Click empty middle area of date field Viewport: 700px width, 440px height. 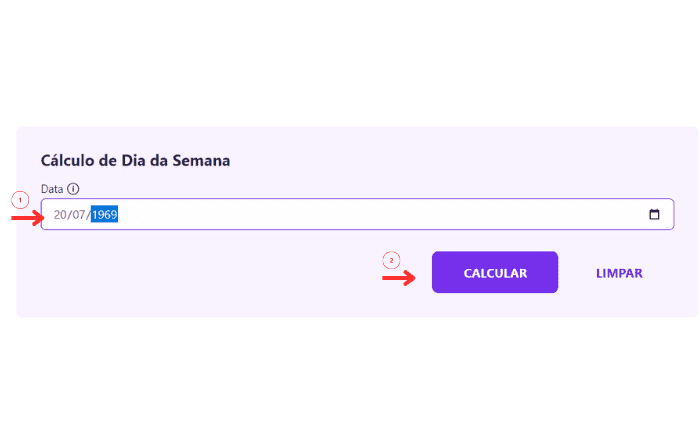point(380,215)
